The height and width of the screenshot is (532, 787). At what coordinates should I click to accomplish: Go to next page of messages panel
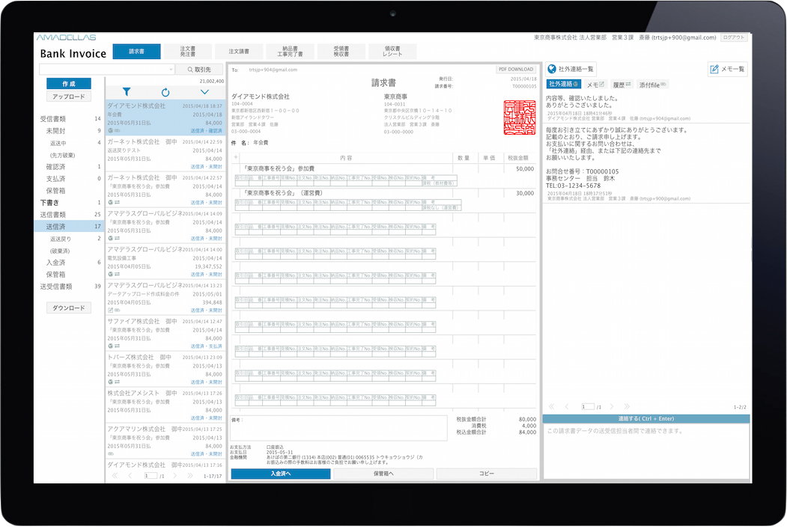pos(612,406)
